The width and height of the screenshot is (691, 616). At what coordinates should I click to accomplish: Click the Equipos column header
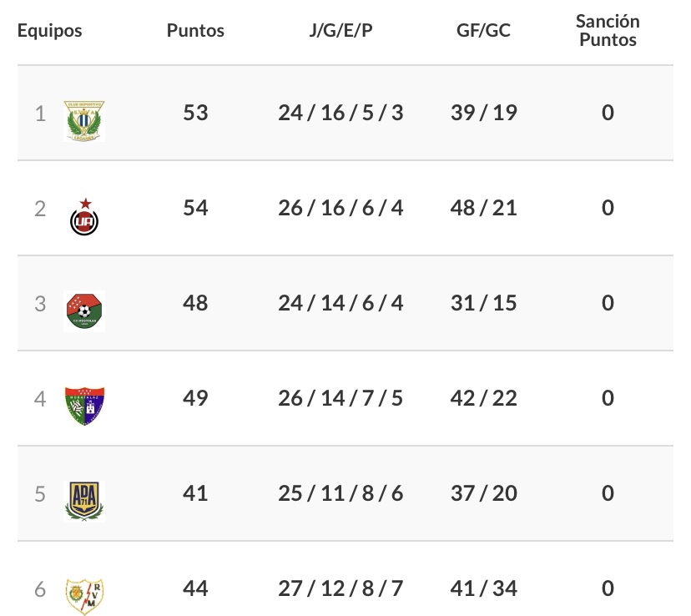[50, 31]
